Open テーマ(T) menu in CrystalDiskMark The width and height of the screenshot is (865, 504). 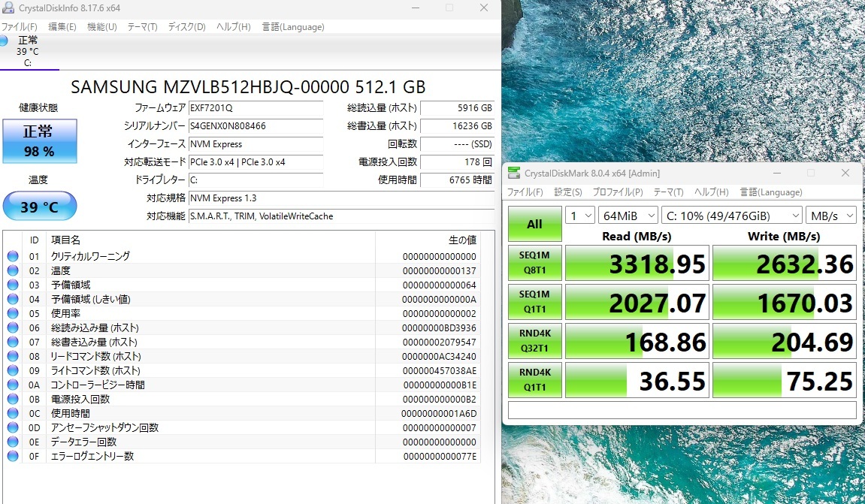(669, 192)
